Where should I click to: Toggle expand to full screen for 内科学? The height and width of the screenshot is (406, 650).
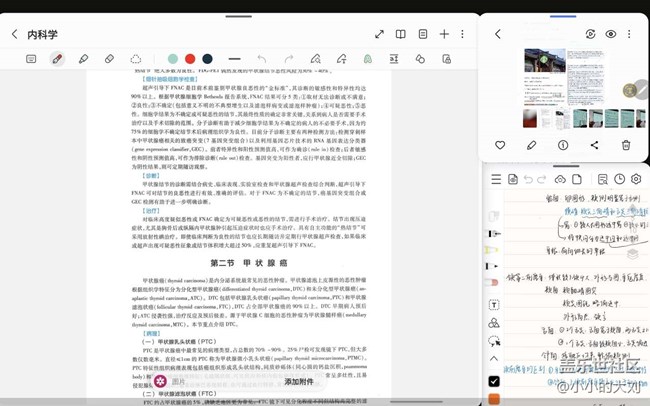tap(379, 34)
